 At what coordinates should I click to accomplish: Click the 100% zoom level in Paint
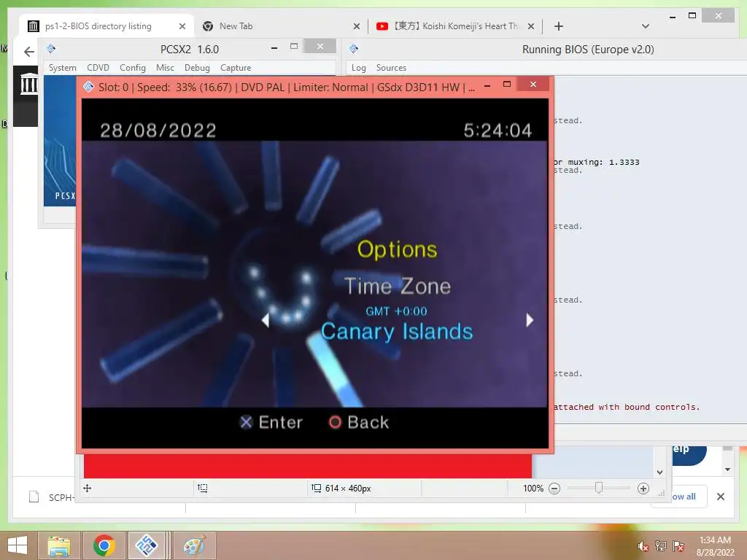(533, 489)
